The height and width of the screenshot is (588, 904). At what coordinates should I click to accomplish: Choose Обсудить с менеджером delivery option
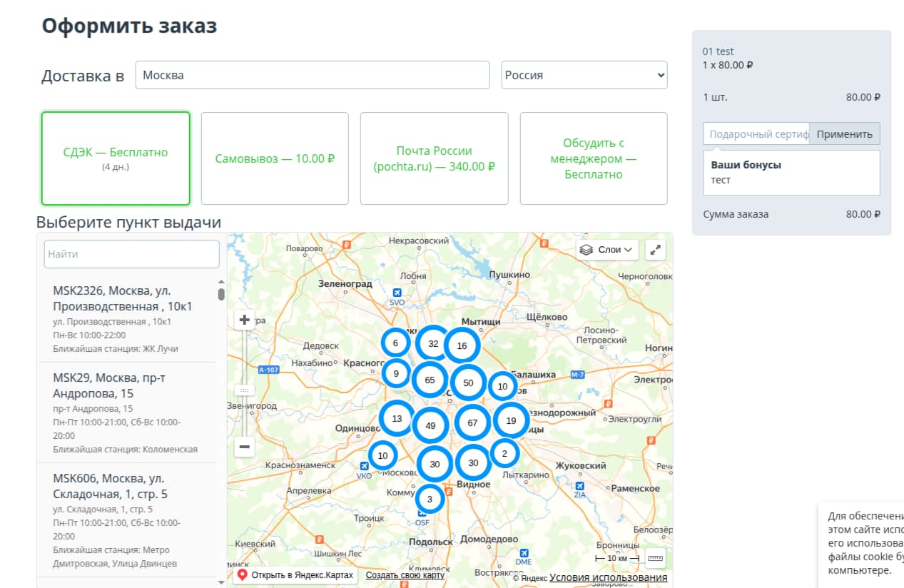click(x=593, y=158)
